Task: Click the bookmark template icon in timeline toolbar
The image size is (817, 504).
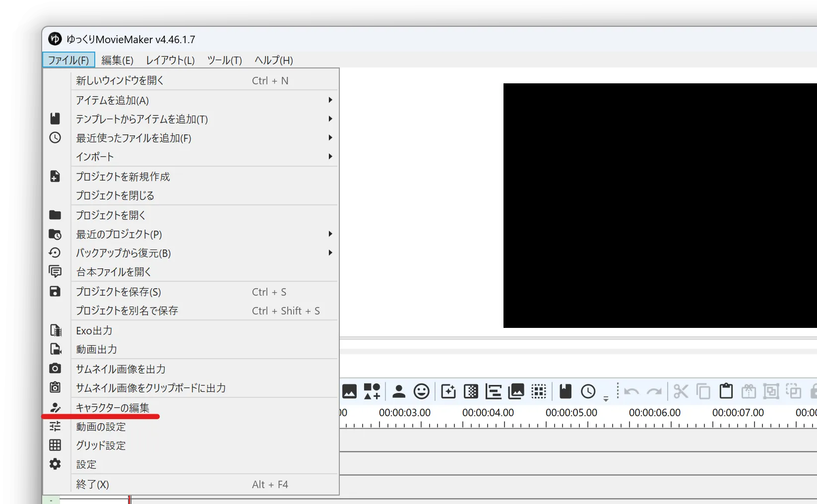Action: 566,391
